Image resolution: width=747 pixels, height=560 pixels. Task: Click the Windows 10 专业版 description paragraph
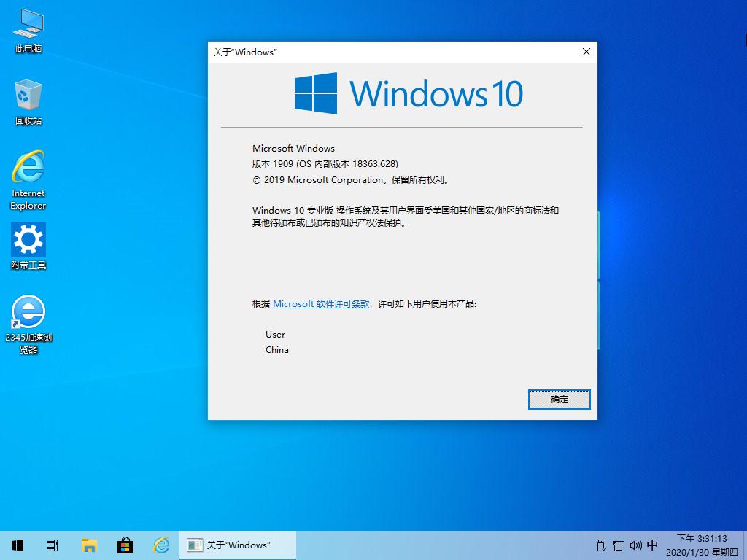click(406, 217)
